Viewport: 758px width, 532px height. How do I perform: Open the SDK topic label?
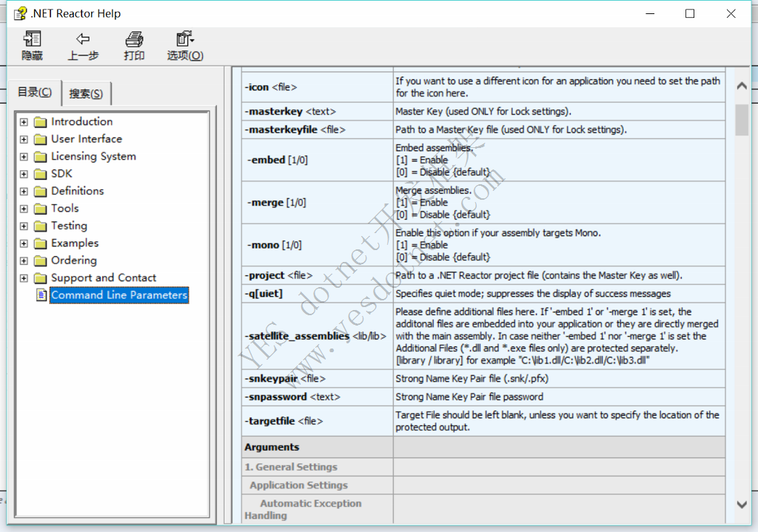61,174
